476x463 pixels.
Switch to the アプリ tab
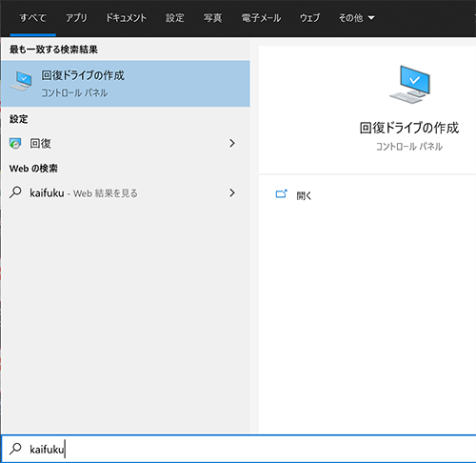(x=76, y=18)
